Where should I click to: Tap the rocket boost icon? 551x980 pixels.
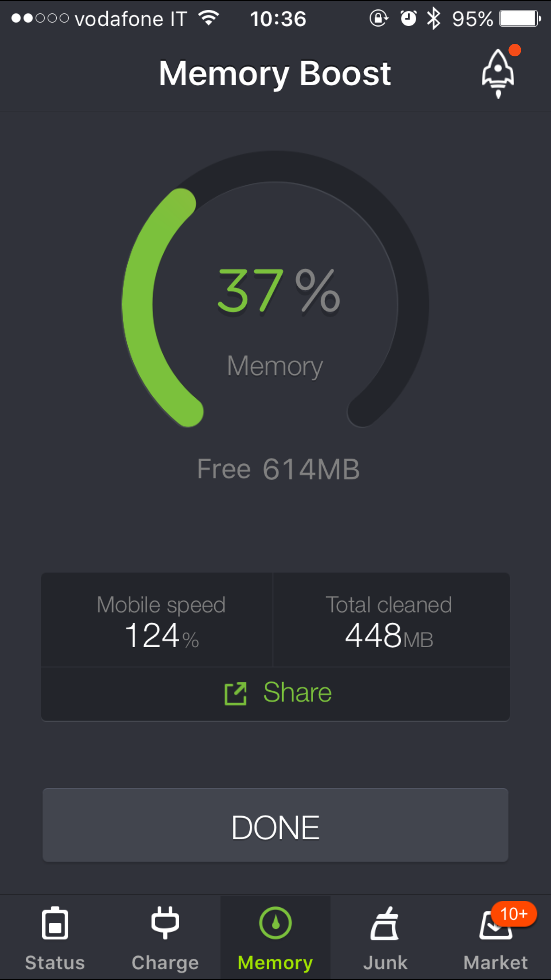[498, 74]
